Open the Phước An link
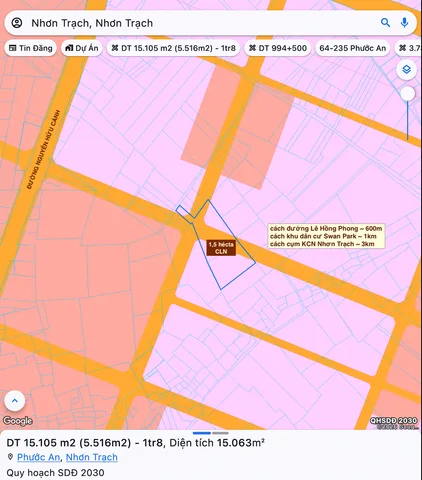The width and height of the screenshot is (422, 480). point(38,457)
